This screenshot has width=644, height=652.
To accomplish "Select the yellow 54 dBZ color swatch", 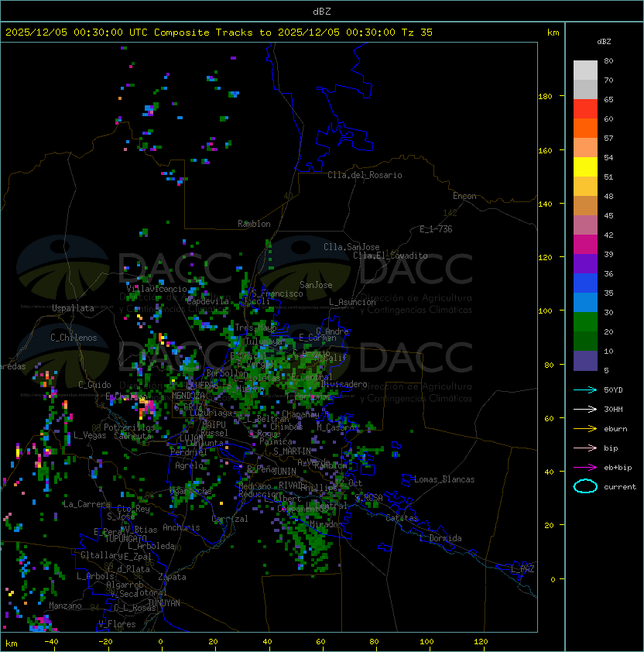I will (x=585, y=167).
